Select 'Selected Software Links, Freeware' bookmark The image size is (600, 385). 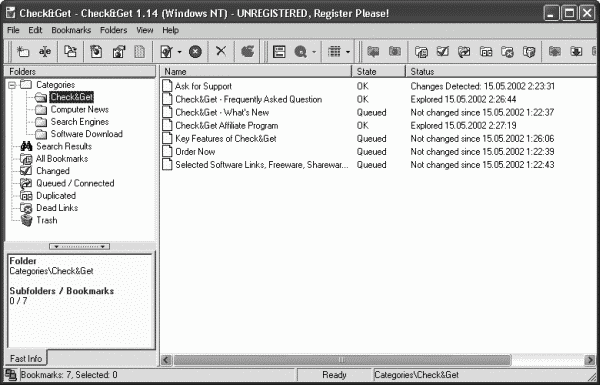pos(262,165)
